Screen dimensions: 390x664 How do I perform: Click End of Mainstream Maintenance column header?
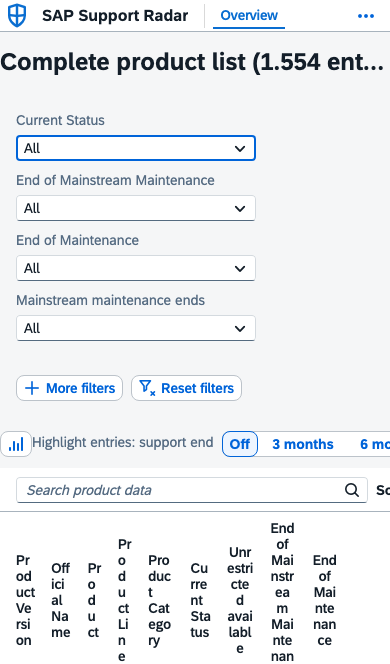click(282, 593)
